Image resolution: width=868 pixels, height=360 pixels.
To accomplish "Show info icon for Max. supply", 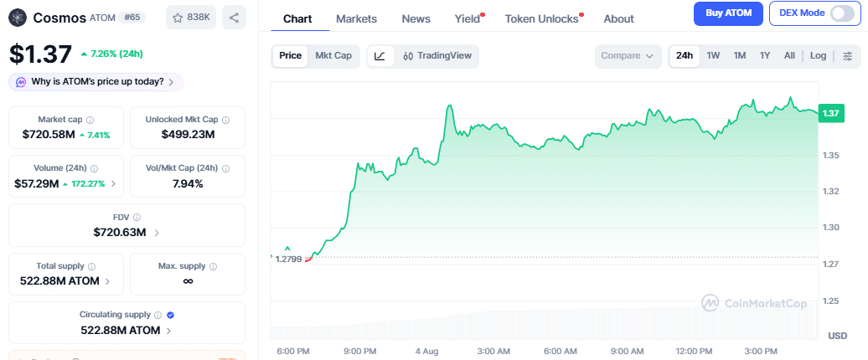I will (x=214, y=266).
